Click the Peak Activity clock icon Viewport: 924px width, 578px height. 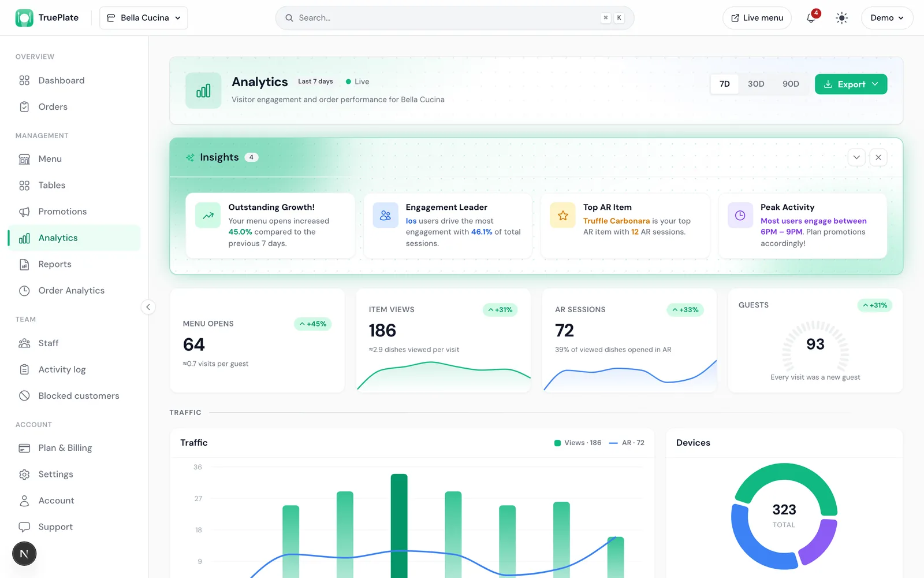point(740,216)
